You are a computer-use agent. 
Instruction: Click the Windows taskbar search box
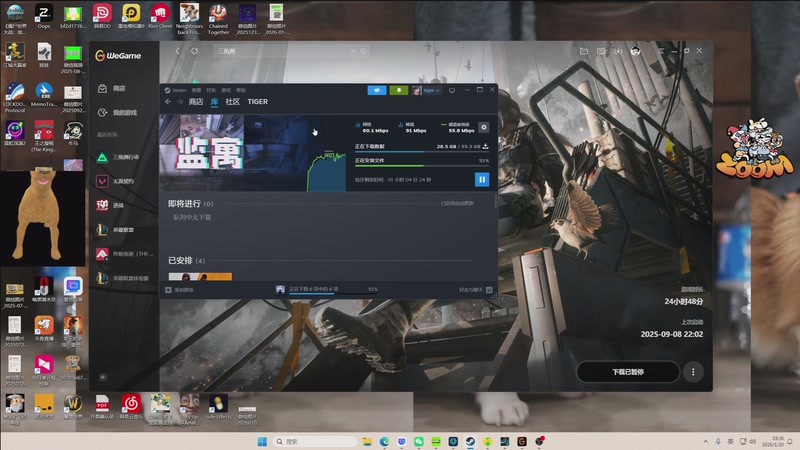(314, 441)
